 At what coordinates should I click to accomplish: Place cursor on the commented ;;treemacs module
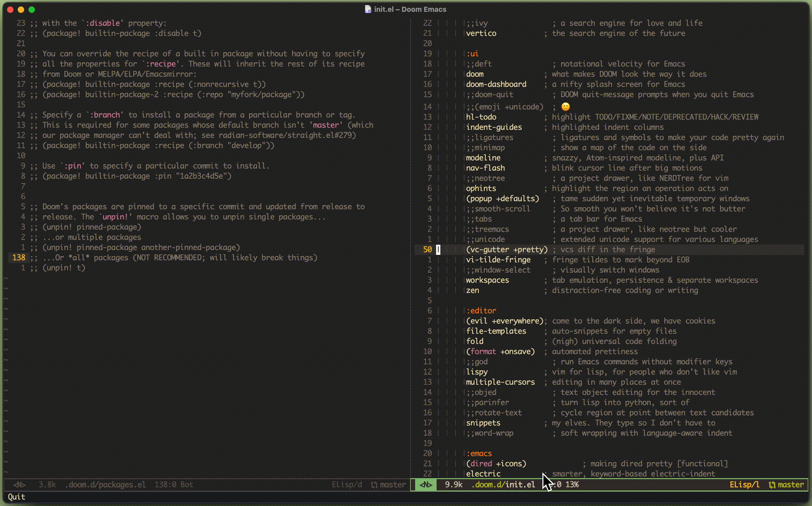[x=488, y=229]
